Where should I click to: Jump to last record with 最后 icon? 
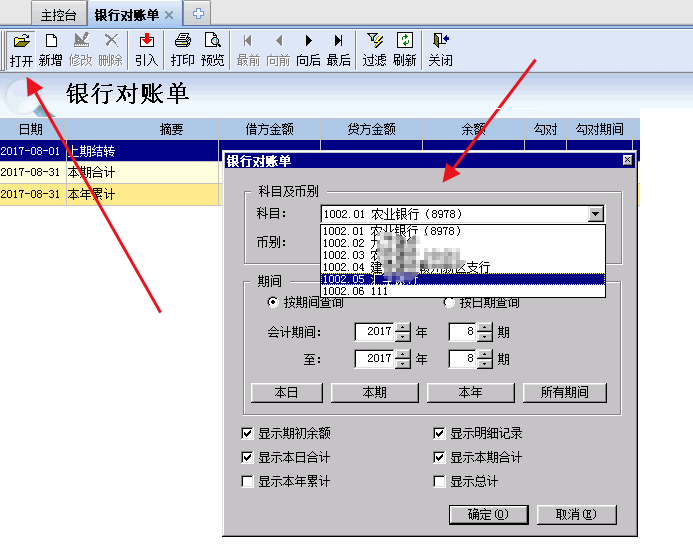pos(339,49)
